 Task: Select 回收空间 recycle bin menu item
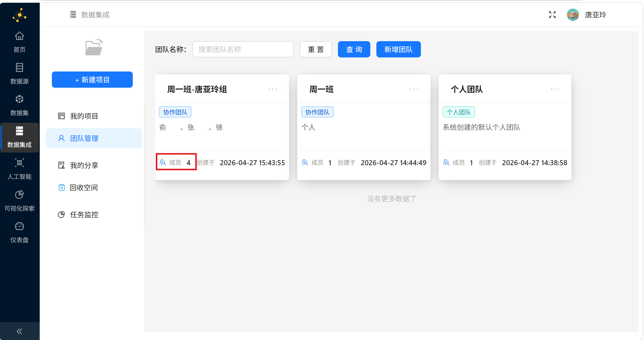pyautogui.click(x=83, y=188)
